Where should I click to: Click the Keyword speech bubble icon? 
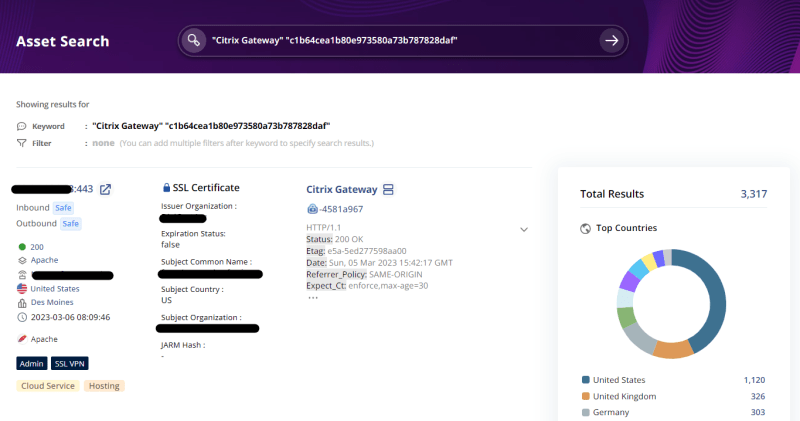click(x=21, y=126)
